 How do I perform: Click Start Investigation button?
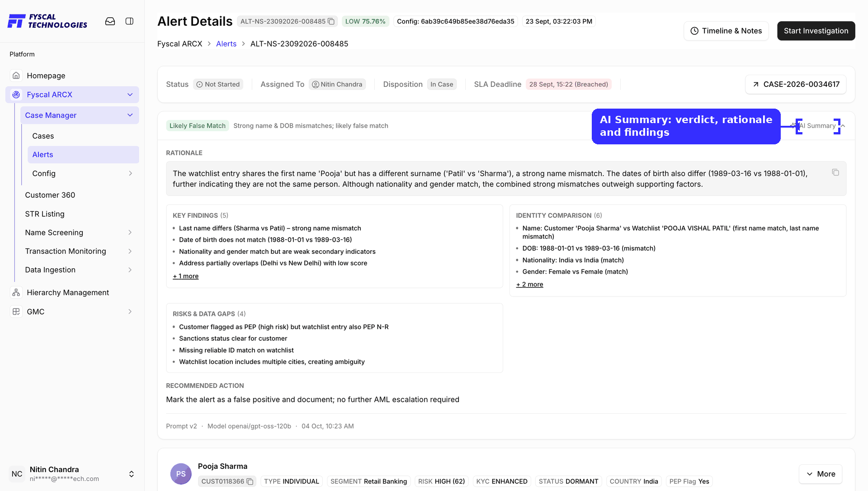(816, 31)
